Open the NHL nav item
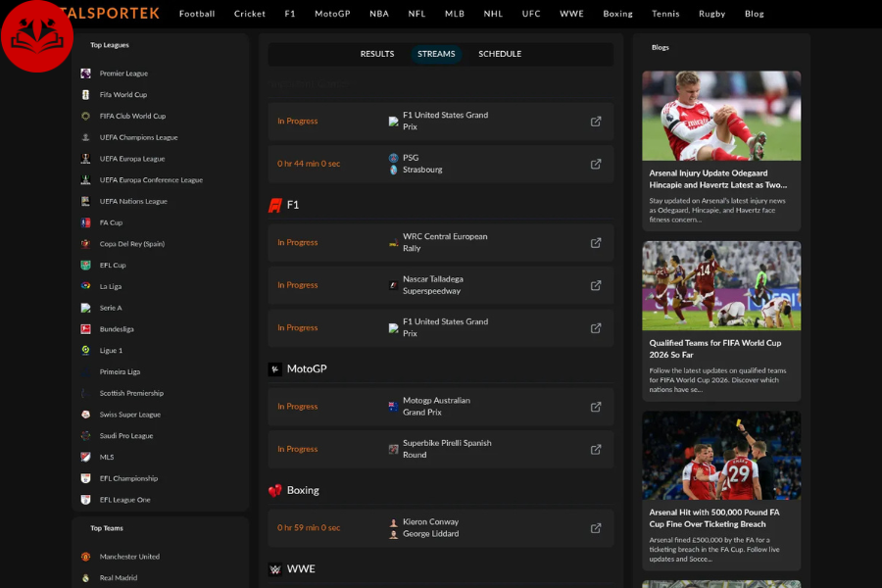Viewport: 882px width, 588px height. [493, 14]
